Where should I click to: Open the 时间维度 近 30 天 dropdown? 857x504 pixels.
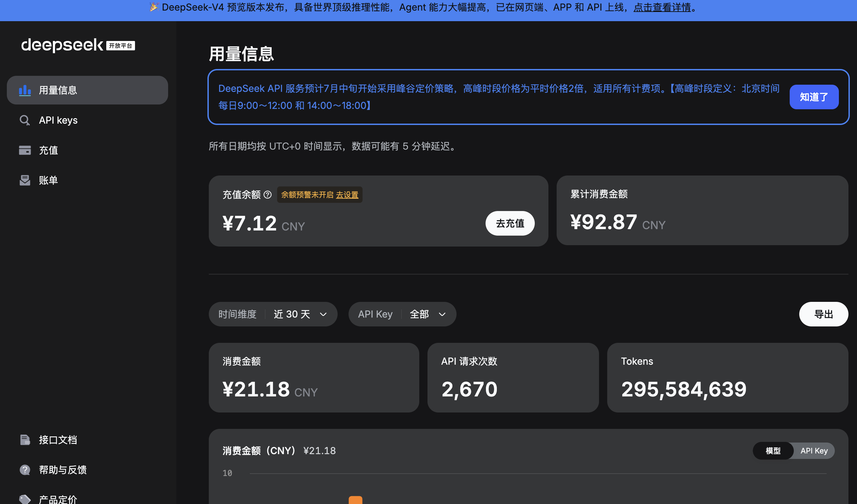(x=273, y=314)
